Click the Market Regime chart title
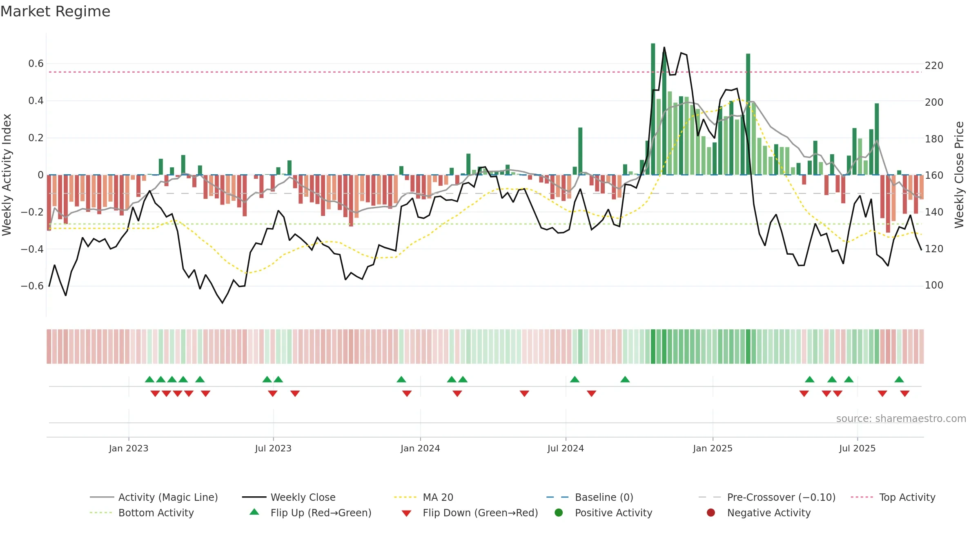 [55, 11]
